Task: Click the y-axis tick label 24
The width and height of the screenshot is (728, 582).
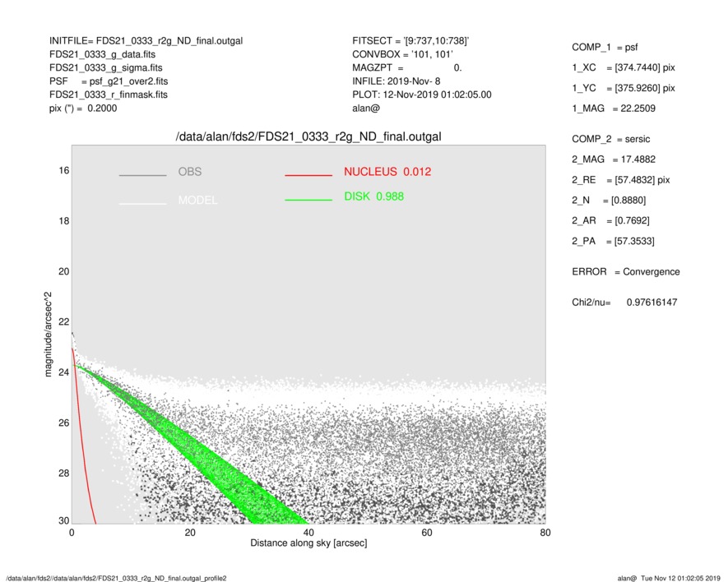Action: coord(64,372)
